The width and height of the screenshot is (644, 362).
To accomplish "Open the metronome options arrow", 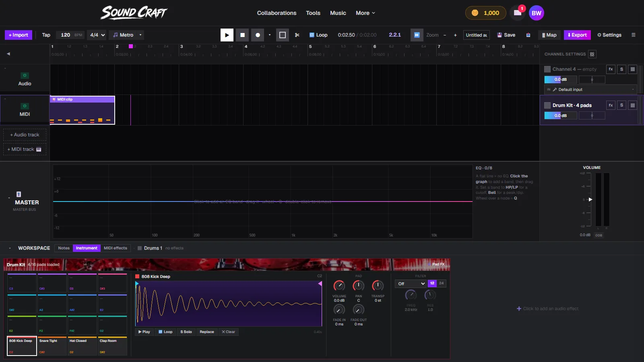I will pos(140,35).
